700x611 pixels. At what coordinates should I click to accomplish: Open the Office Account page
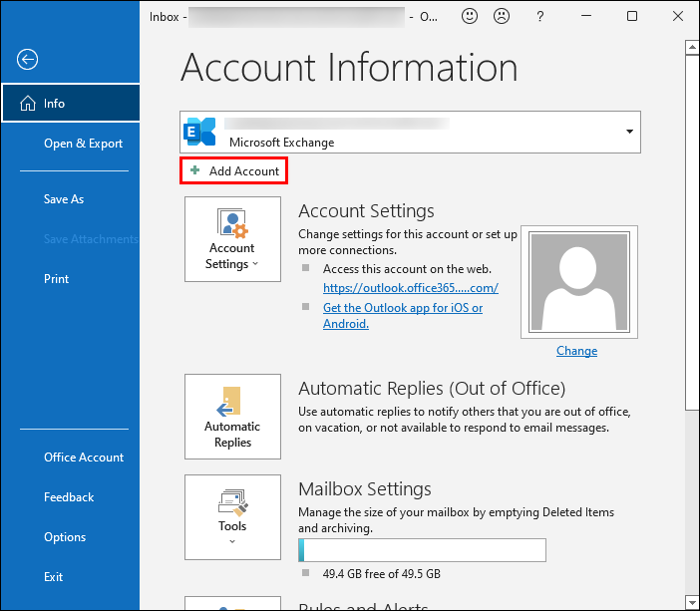84,458
